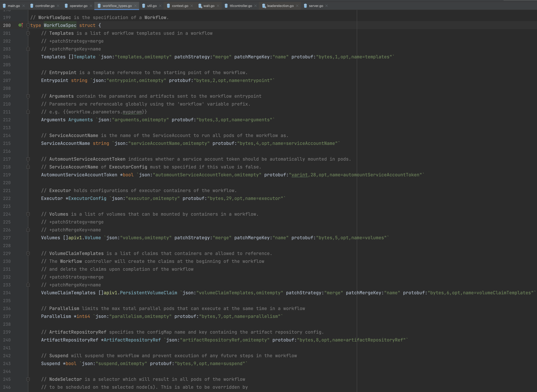
Task: Switch to the controller.go tab
Action: (x=45, y=6)
